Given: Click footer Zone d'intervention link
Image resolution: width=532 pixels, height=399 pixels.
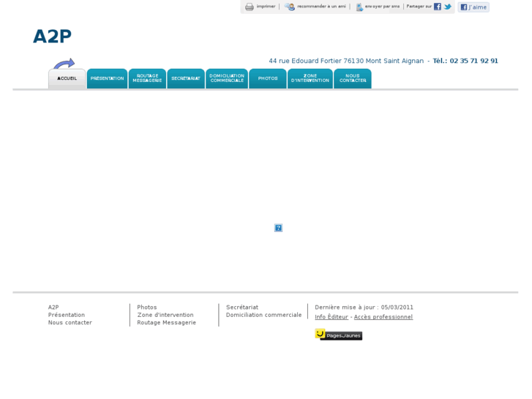Looking at the screenshot, I should (165, 315).
